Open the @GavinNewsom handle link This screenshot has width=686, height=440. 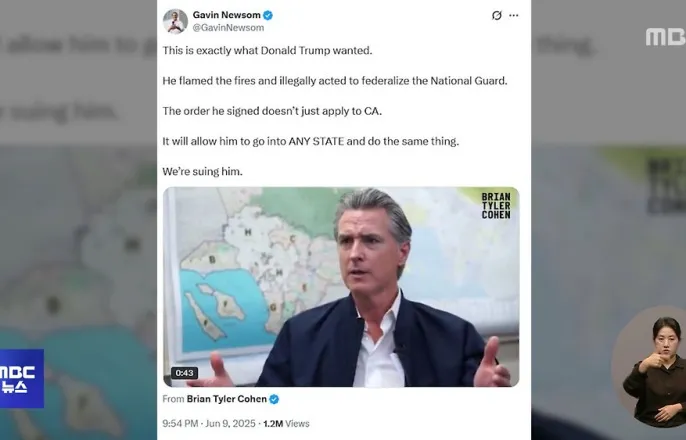click(x=228, y=28)
